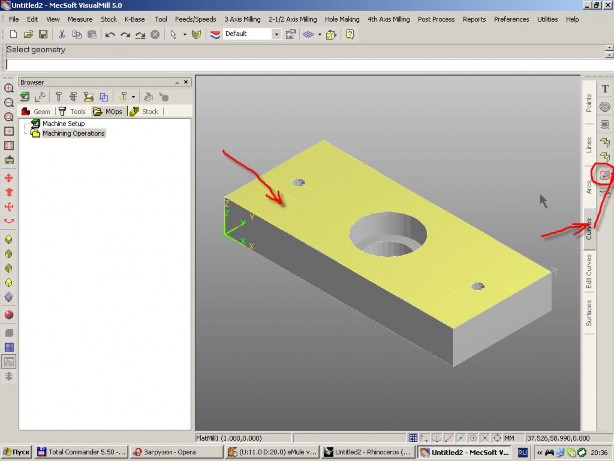The width and height of the screenshot is (614, 461).
Task: Open the tool create dropdown in Browser toolbar
Action: point(134,97)
